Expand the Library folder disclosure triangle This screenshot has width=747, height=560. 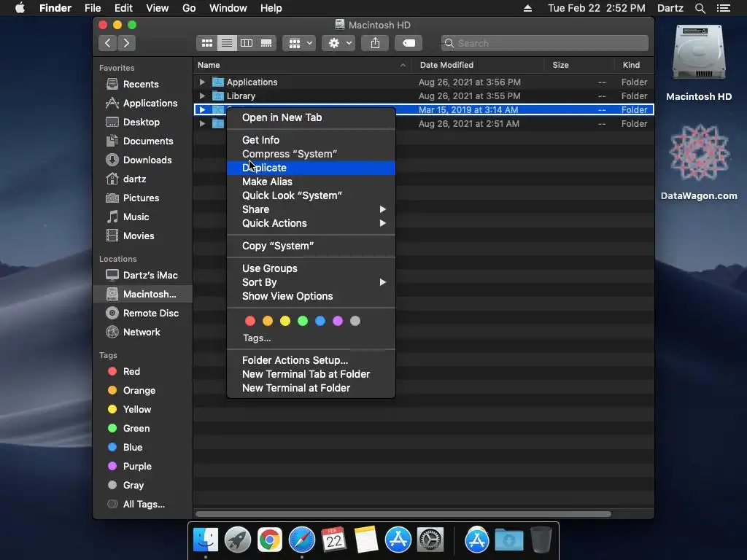click(x=203, y=96)
